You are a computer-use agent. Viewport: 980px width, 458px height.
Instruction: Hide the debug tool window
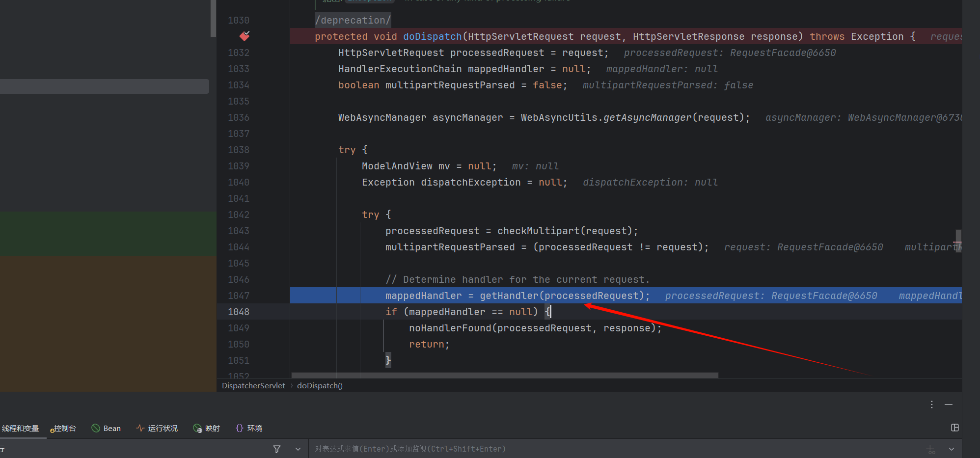point(949,404)
